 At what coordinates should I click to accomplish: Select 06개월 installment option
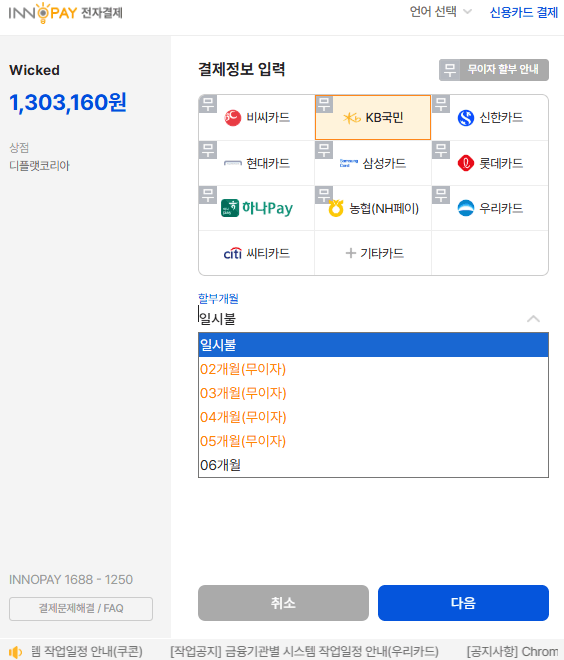373,465
